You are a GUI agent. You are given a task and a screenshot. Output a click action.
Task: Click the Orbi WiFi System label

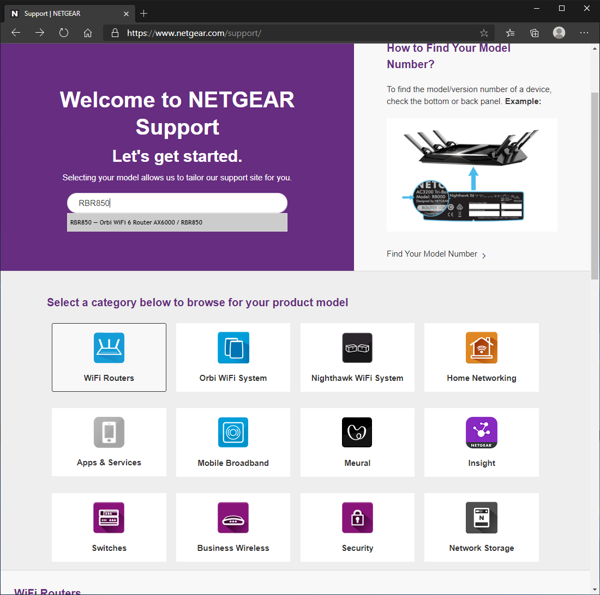[233, 378]
